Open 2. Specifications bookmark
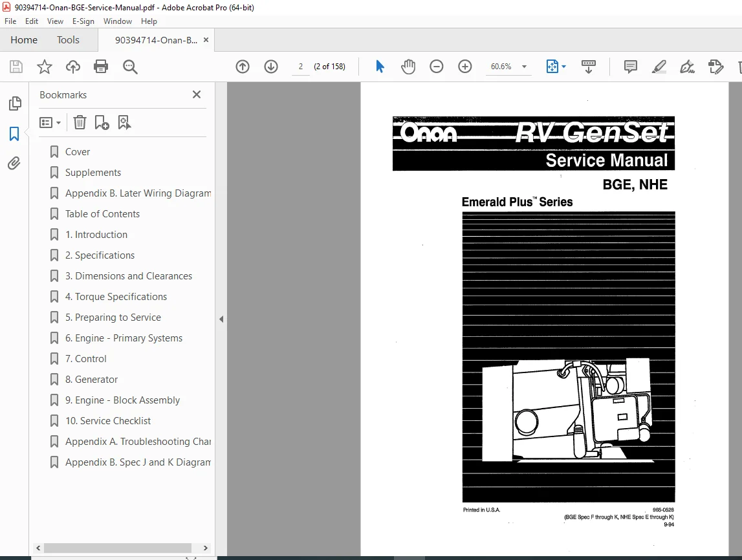This screenshot has width=742, height=560. (100, 255)
